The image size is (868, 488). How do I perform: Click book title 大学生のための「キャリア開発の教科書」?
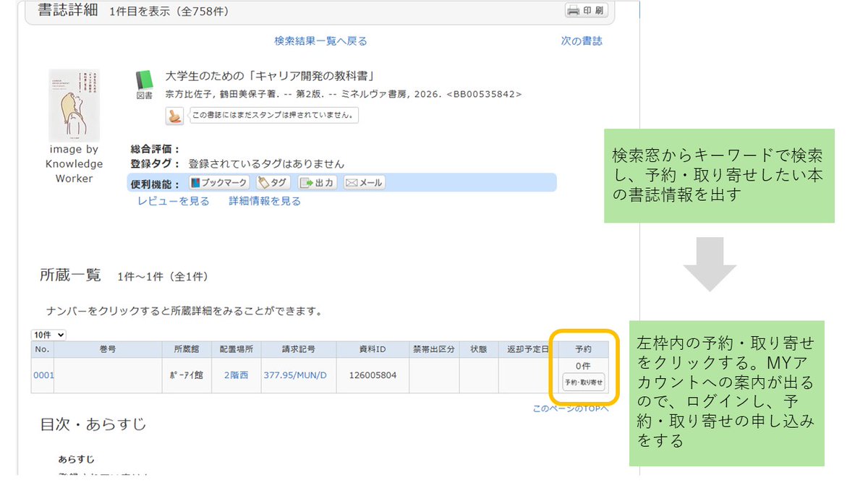(270, 76)
